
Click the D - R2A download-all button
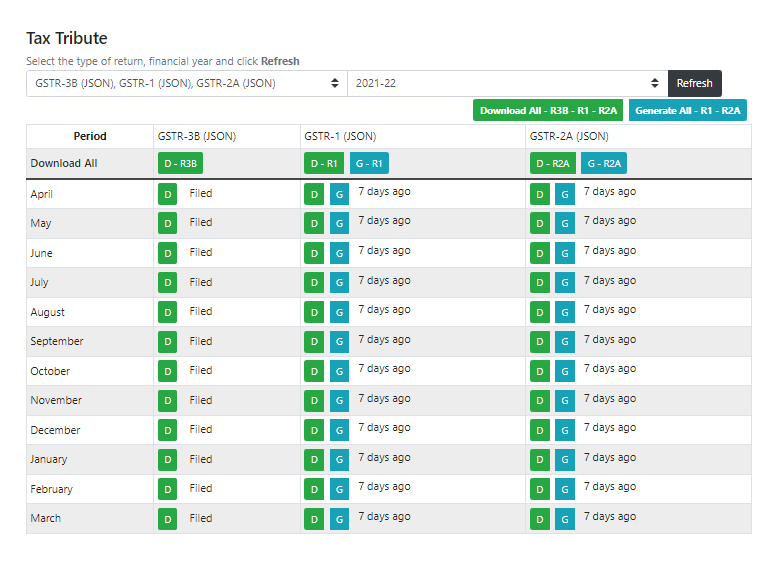[x=553, y=164]
